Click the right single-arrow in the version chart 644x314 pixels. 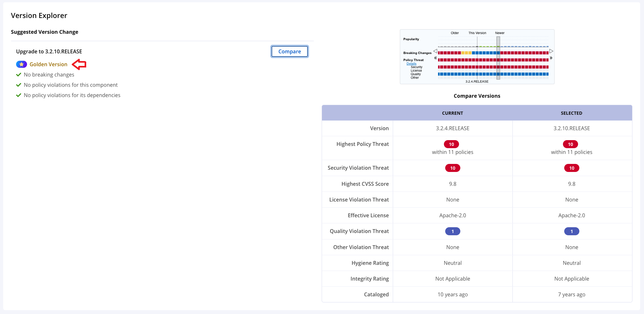coord(551,51)
